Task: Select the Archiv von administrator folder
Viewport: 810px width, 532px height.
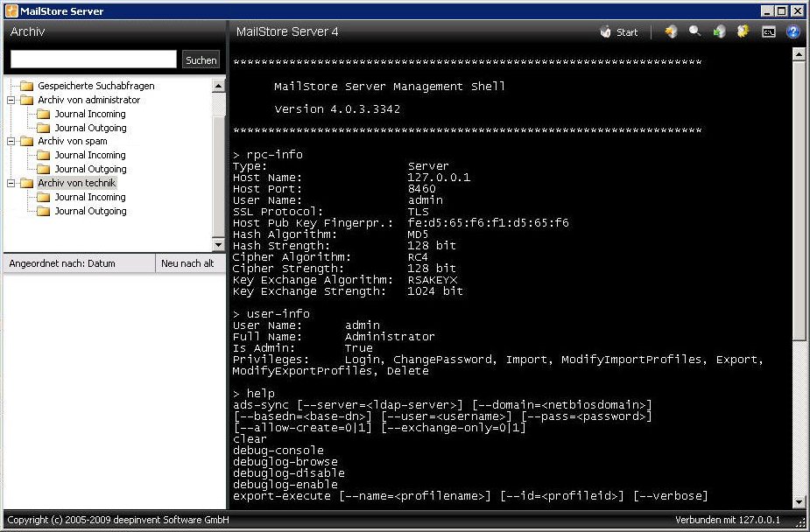Action: pyautogui.click(x=88, y=100)
